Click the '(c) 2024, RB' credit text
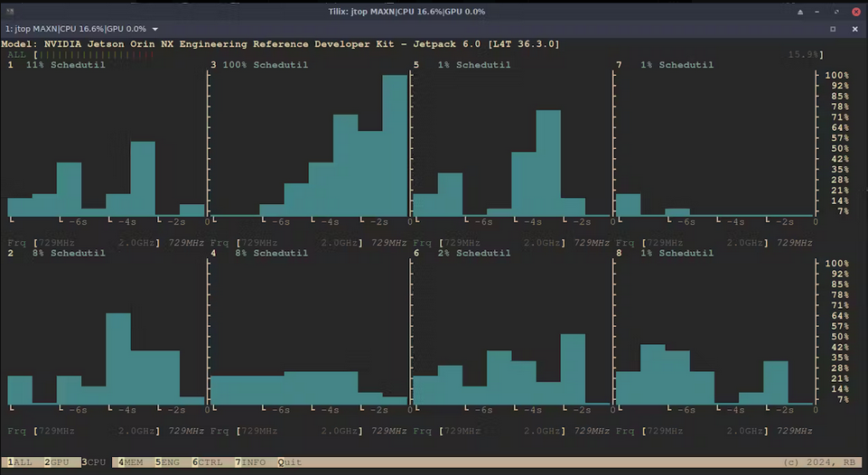 click(819, 462)
